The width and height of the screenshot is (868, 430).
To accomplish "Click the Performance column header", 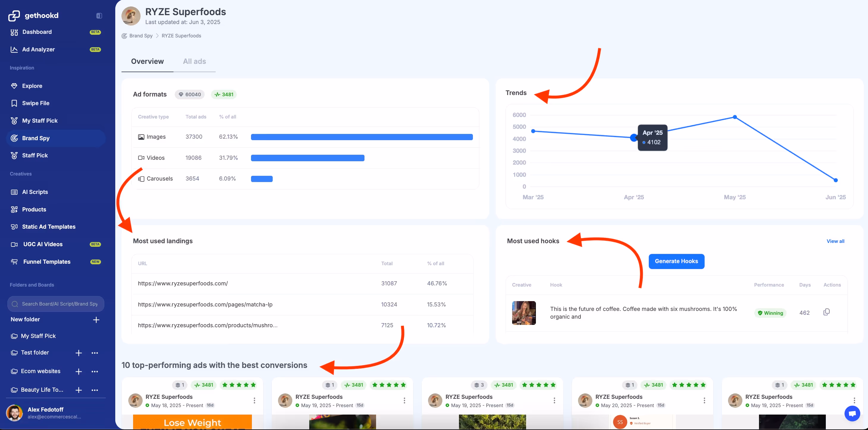I will coord(768,285).
